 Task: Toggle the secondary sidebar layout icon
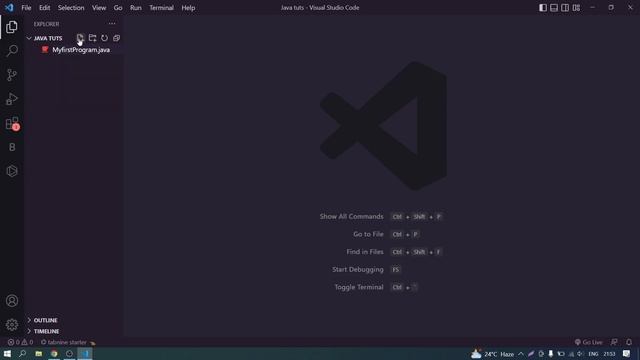point(565,8)
